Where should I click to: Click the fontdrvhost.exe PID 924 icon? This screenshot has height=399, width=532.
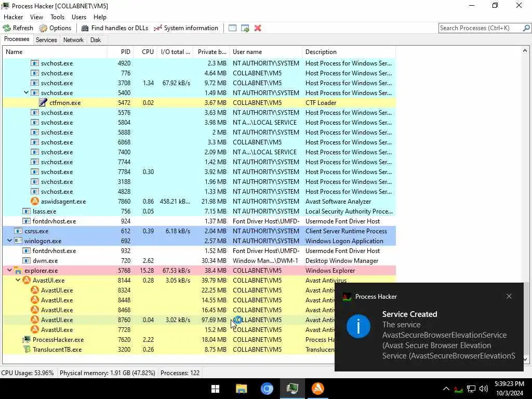26,221
